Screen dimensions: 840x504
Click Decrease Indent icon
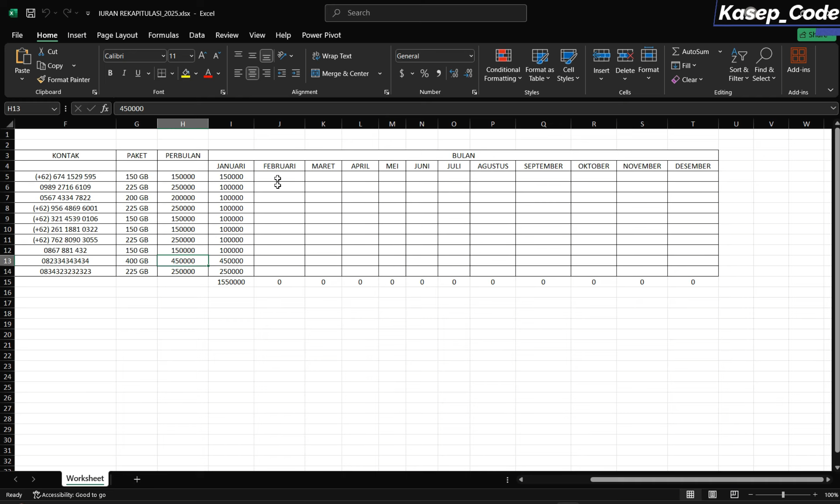point(282,73)
